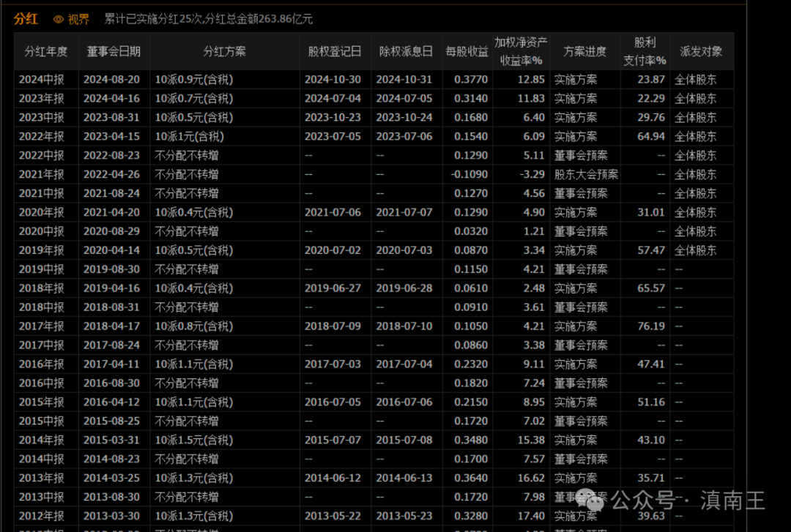Click board date 2024-04-16

pos(111,98)
